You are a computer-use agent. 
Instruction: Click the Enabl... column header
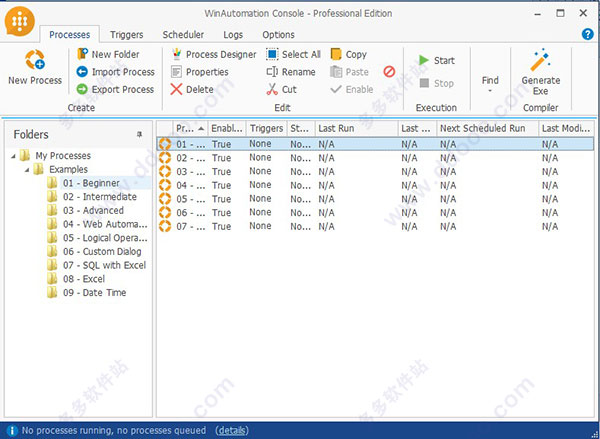tap(227, 128)
